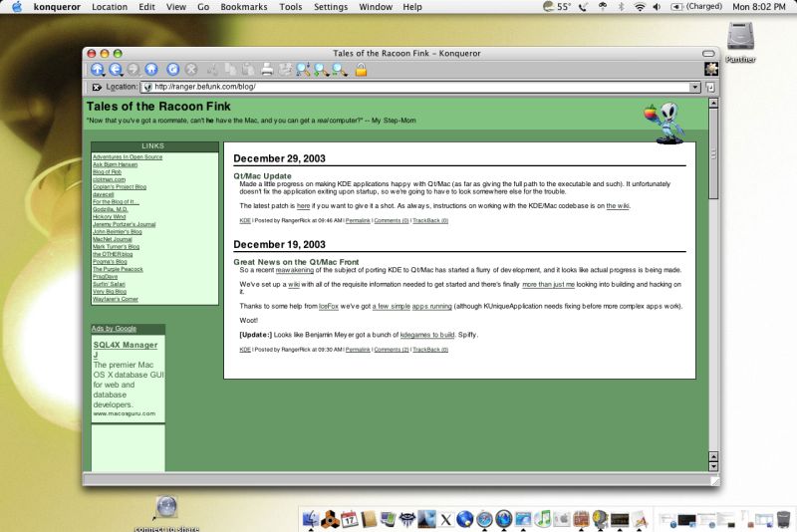Click the padlock security icon

tap(361, 69)
